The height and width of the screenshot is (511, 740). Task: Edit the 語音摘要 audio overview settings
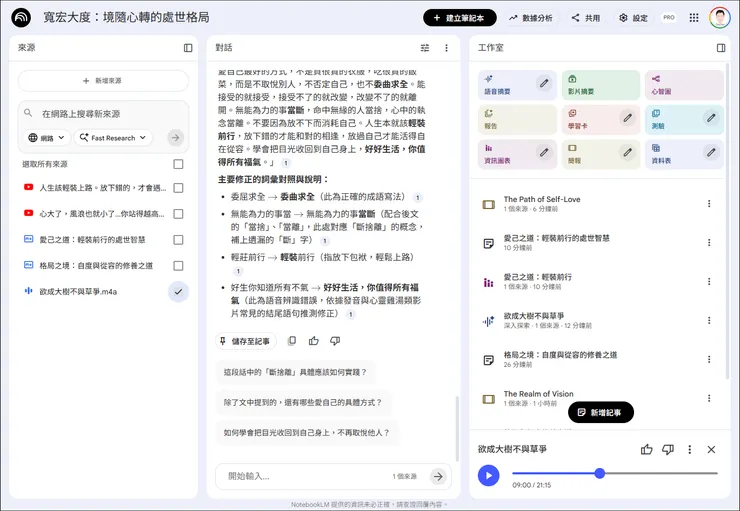(544, 84)
